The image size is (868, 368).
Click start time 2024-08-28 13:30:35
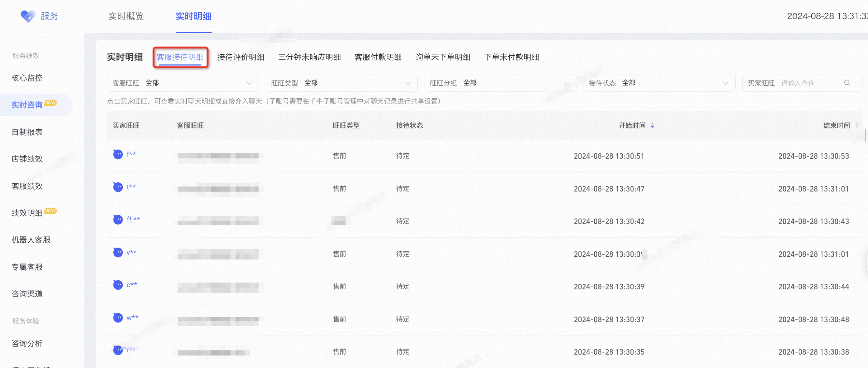609,352
